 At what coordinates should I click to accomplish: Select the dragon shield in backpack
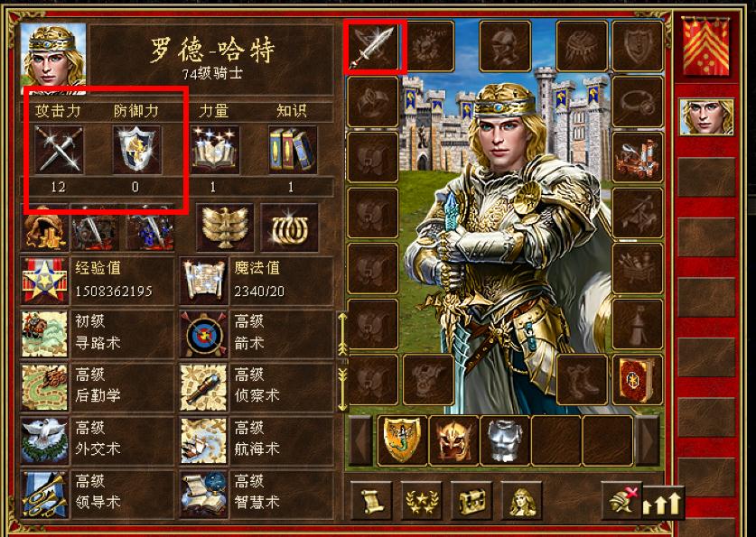pyautogui.click(x=403, y=440)
